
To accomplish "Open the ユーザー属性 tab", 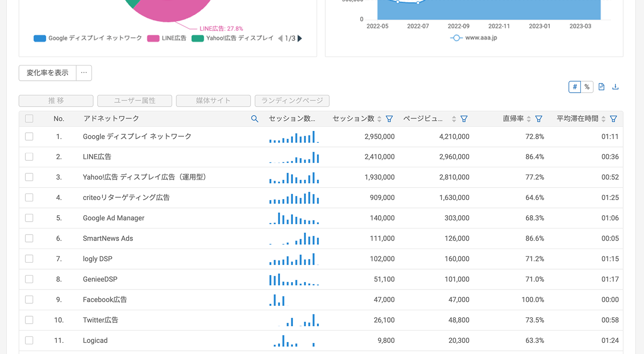I will coord(135,100).
